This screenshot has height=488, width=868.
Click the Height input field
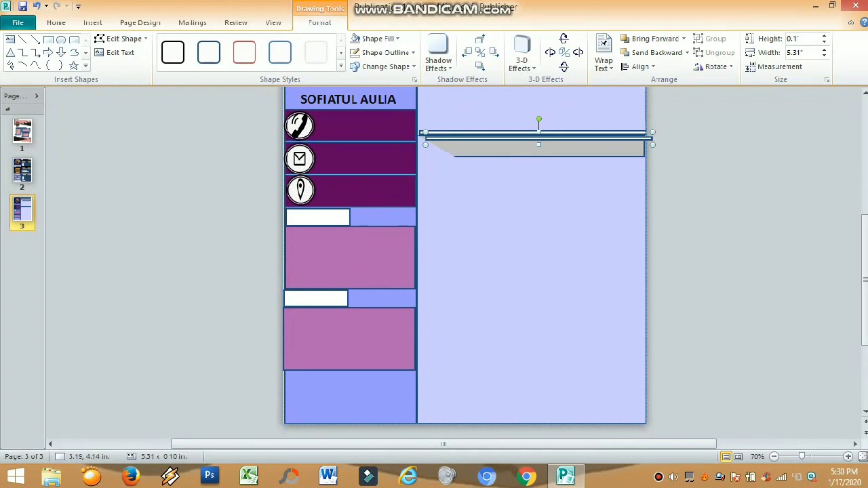[802, 39]
